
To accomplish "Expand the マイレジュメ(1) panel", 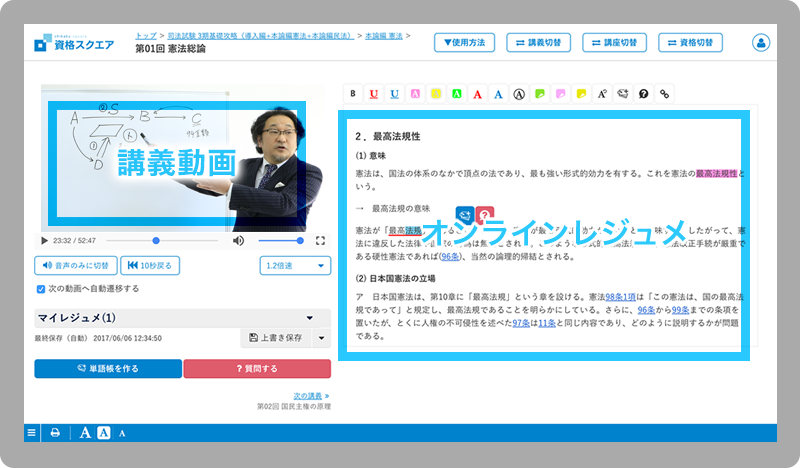I will (x=309, y=318).
